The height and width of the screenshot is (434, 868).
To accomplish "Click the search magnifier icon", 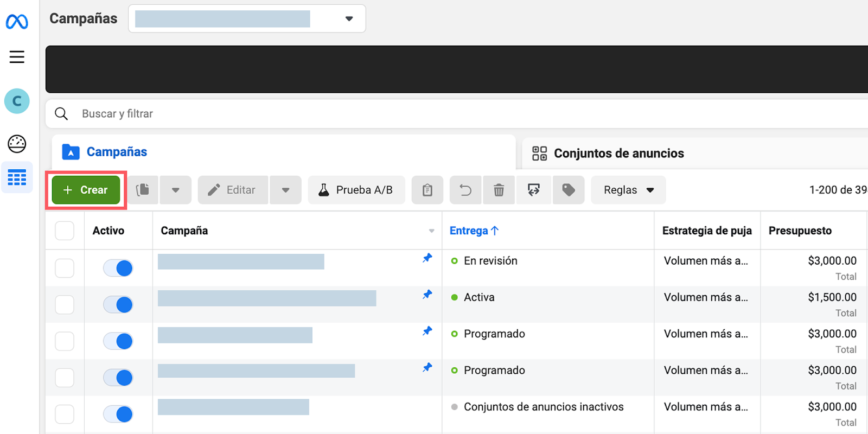I will coord(61,113).
